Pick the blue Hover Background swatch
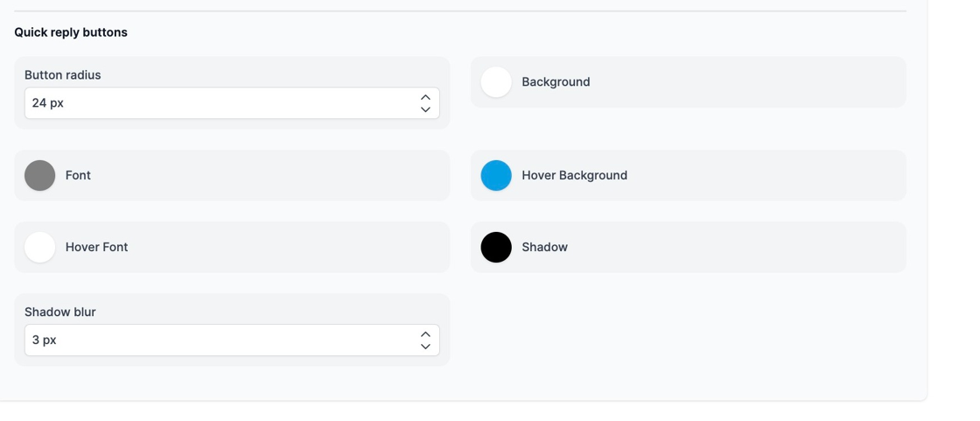The width and height of the screenshot is (980, 421). coord(496,176)
